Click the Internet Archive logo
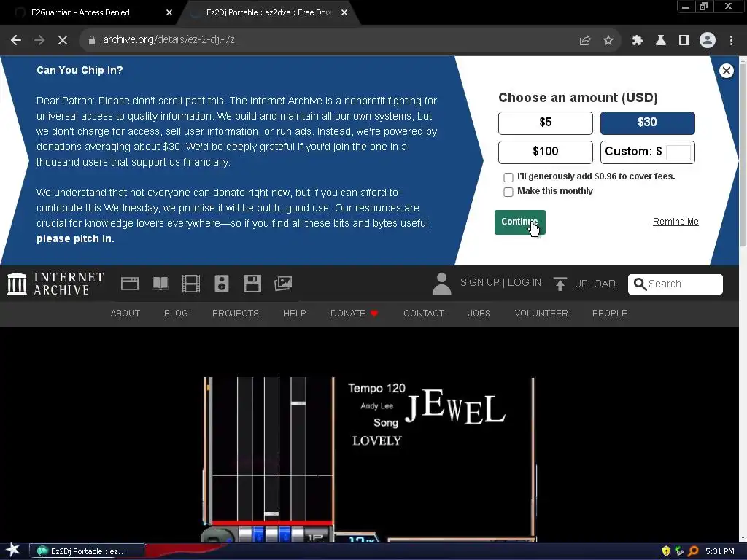The image size is (747, 560). click(55, 284)
